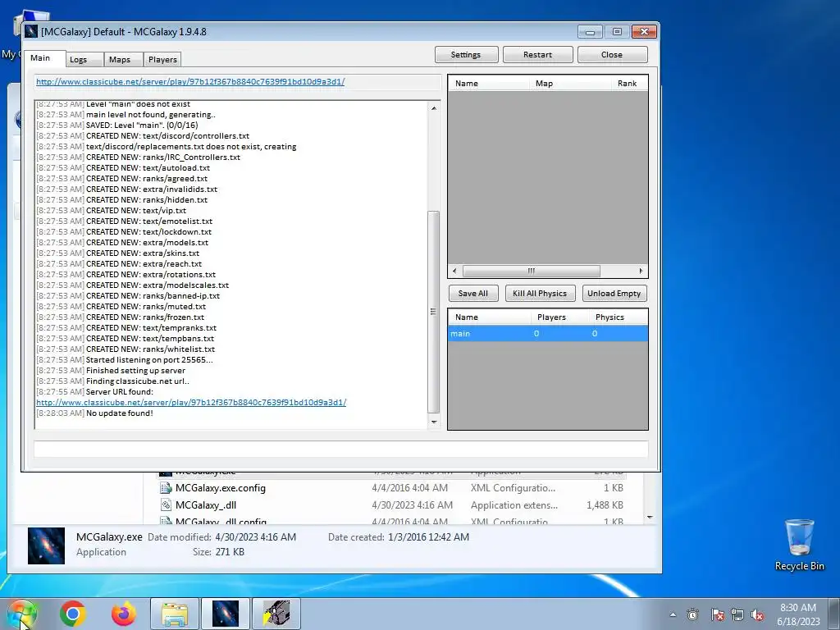The height and width of the screenshot is (630, 840).
Task: Minimize the MCGalaxy window
Action: point(590,32)
